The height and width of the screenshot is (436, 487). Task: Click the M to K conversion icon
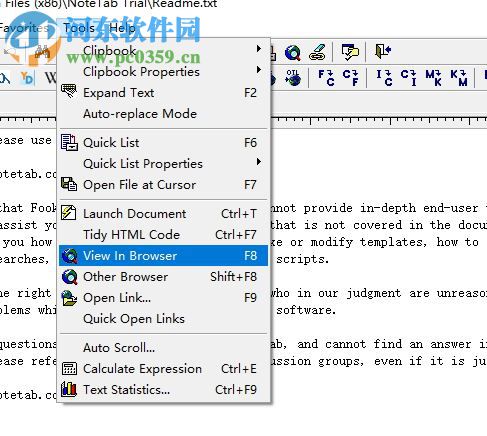(x=434, y=78)
